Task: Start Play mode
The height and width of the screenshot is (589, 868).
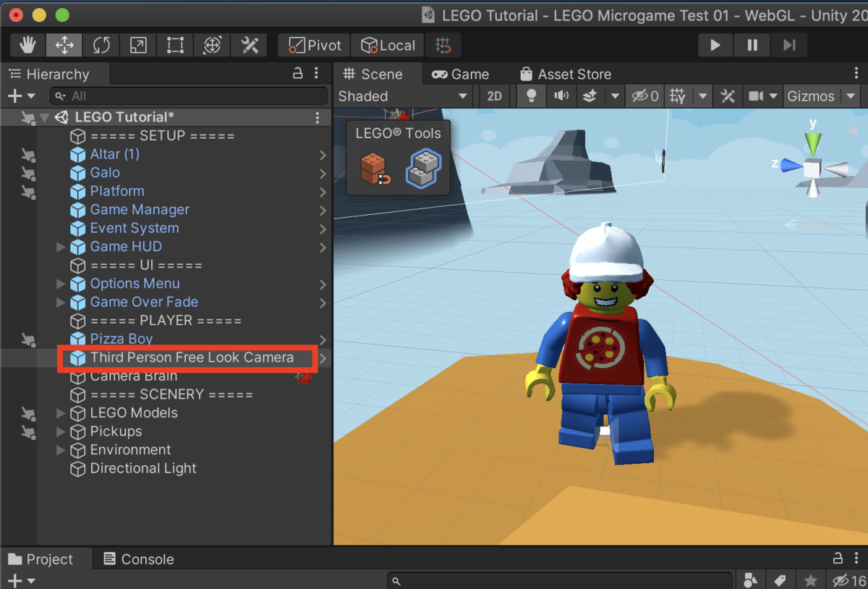Action: pyautogui.click(x=715, y=46)
